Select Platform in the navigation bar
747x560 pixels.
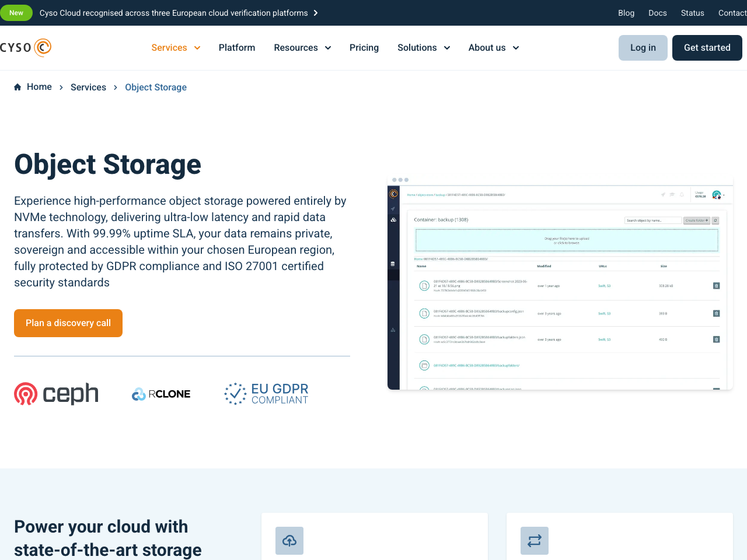pos(236,47)
